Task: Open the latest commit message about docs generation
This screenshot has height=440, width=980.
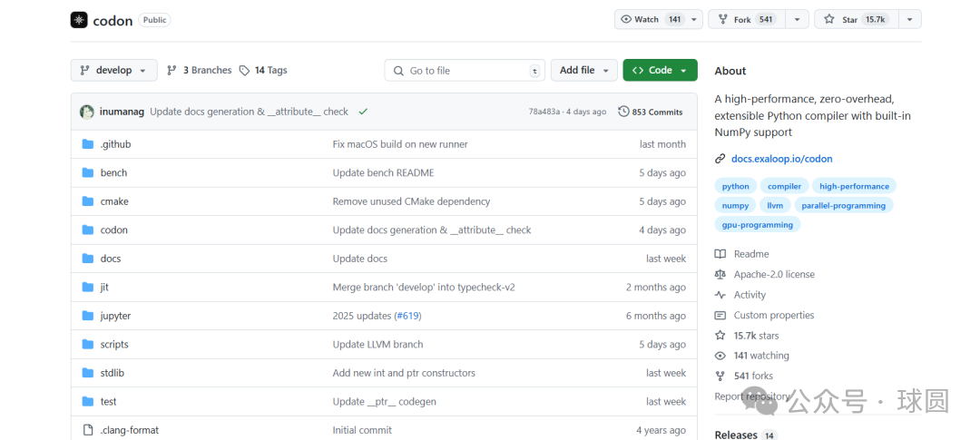Action: pyautogui.click(x=249, y=112)
